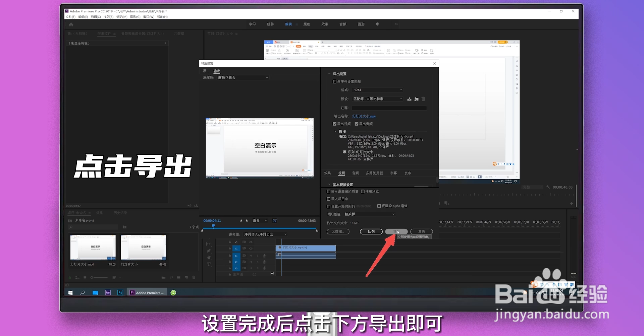Image resolution: width=644 pixels, height=336 pixels.
Task: Click the new item icon in project panel
Action: [186, 277]
